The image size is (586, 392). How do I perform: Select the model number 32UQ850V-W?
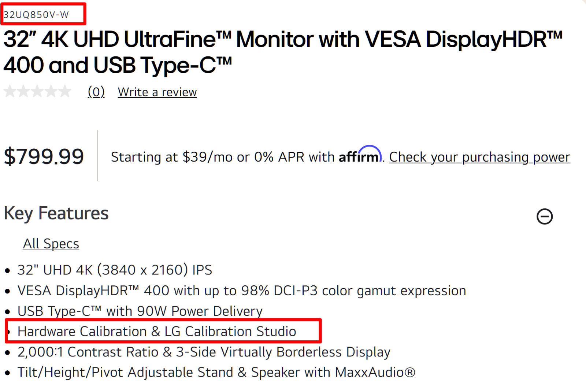tap(36, 15)
